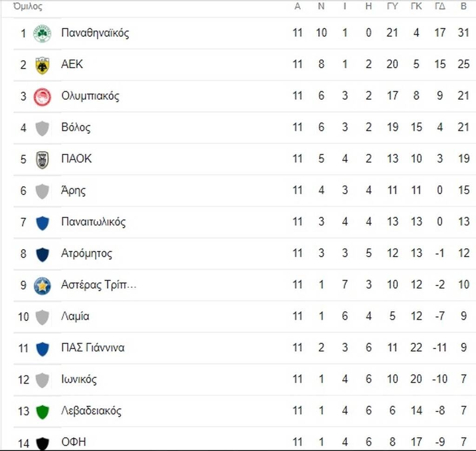Click the Ατρόμητος dark navy shield icon
Viewport: 476px width, 451px height.
pyautogui.click(x=42, y=255)
